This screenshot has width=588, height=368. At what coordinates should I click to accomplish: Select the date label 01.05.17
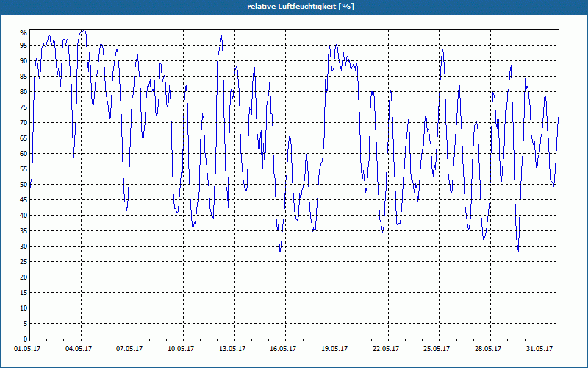click(28, 348)
